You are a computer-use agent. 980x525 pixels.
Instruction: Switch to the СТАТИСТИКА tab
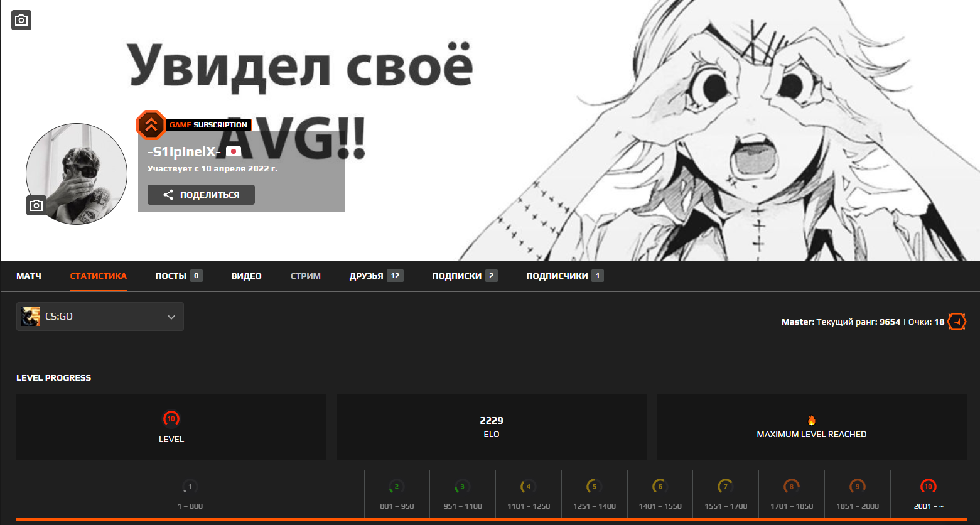tap(99, 276)
